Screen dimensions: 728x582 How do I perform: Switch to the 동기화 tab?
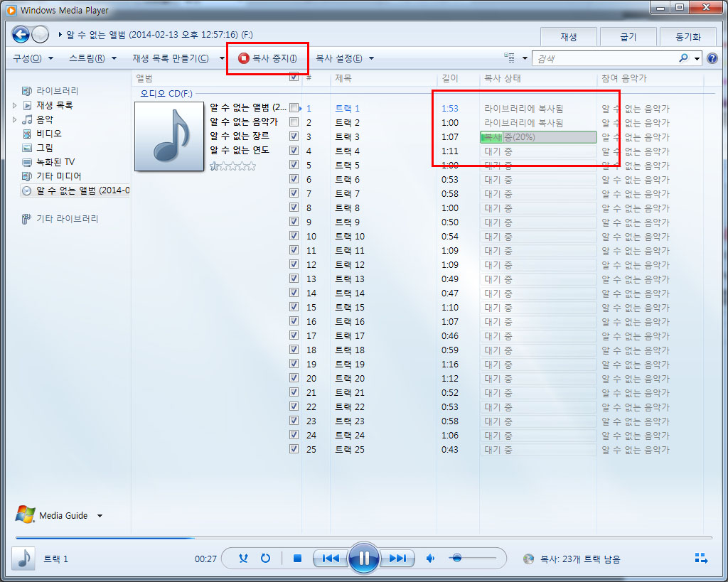coord(688,37)
